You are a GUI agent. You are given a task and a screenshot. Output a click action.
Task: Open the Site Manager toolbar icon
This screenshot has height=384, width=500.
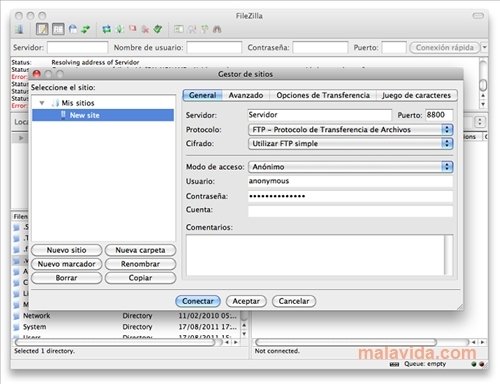20,29
